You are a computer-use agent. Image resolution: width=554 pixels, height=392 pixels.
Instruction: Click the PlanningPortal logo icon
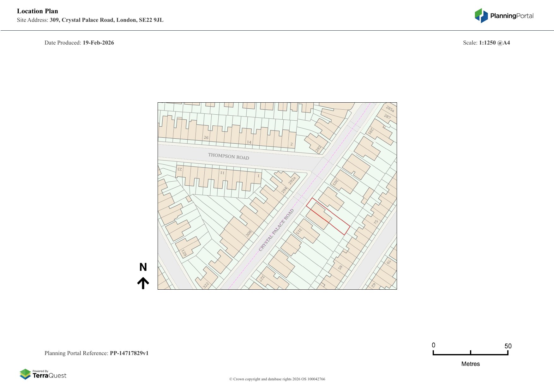point(481,15)
